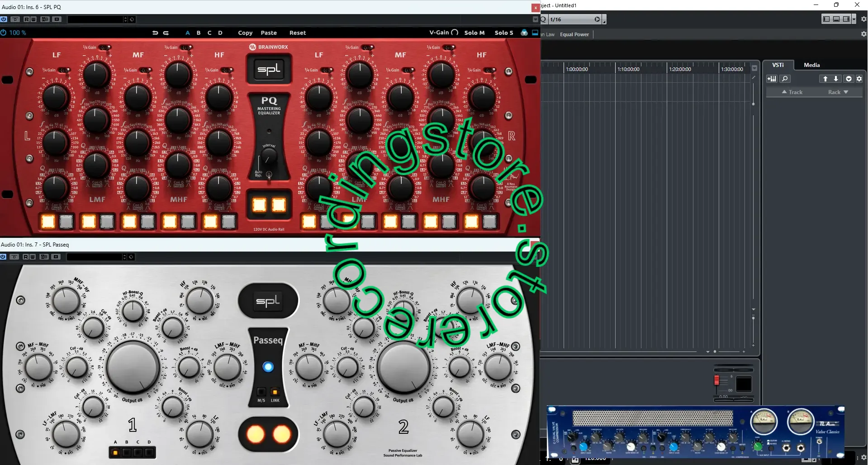
Task: Select setting A in SPL PQ toolbar
Action: (x=188, y=33)
